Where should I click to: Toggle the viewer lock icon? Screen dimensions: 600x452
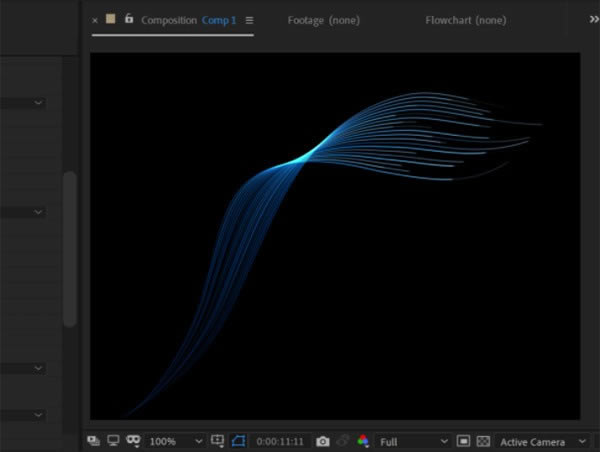click(129, 18)
